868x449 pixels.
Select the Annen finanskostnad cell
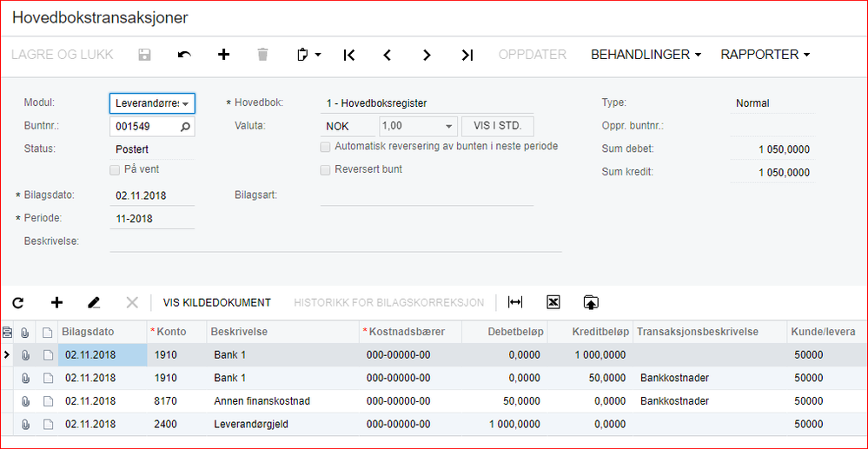coord(283,401)
